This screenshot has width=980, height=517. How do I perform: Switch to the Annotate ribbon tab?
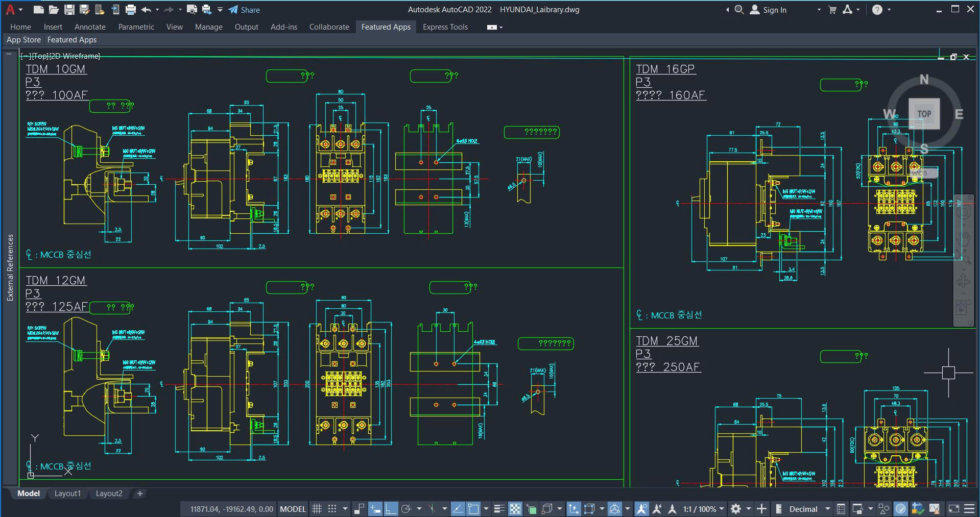90,27
